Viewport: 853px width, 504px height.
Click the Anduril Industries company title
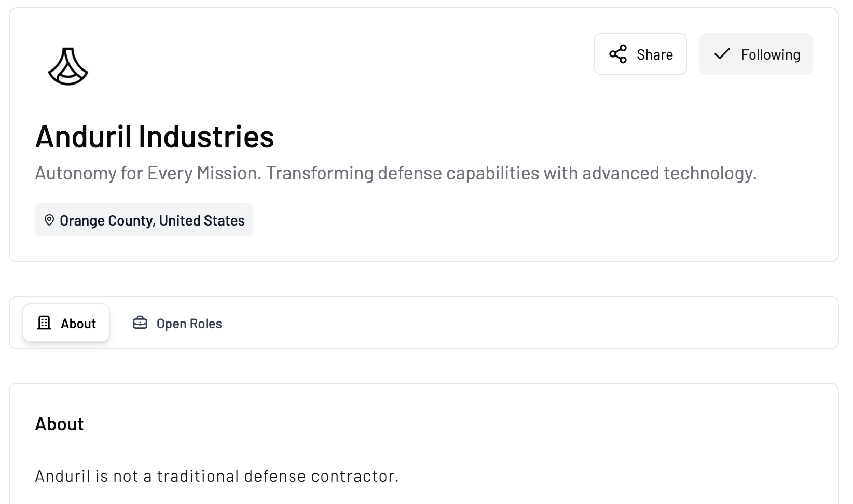155,136
